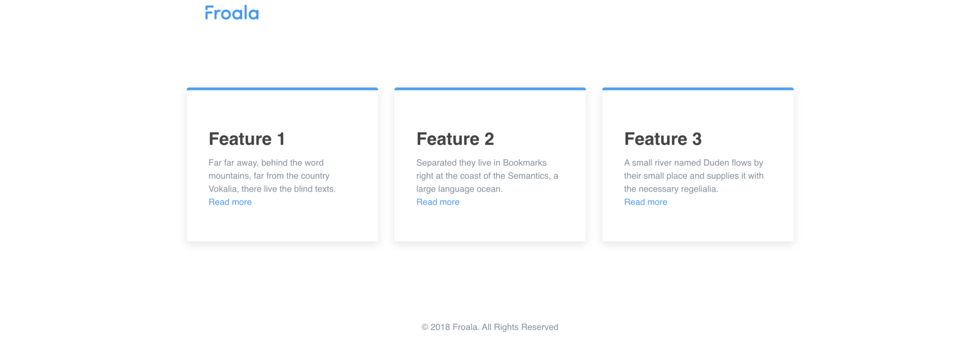Open Read more under Feature 1

[230, 202]
